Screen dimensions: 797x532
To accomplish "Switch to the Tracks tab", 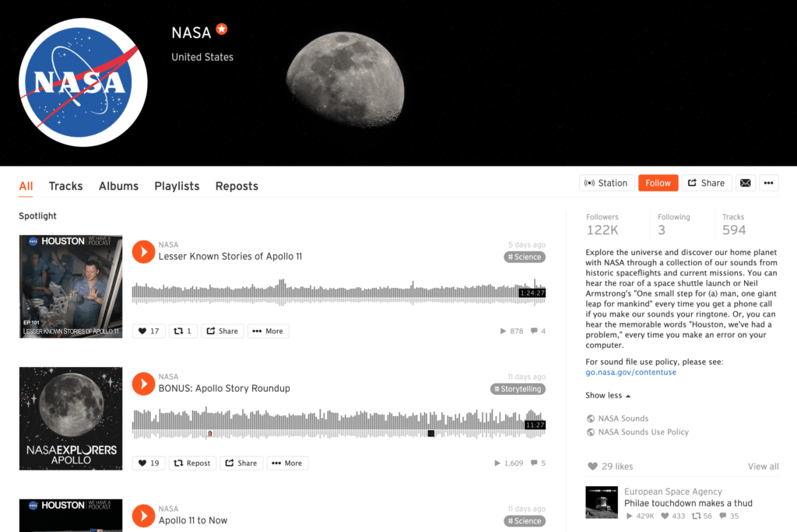I will click(65, 186).
